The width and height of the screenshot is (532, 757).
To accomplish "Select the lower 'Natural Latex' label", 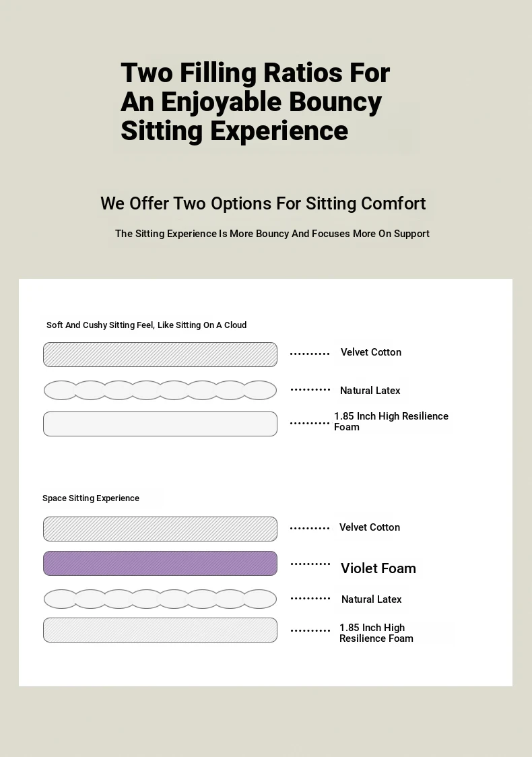I will tap(371, 599).
